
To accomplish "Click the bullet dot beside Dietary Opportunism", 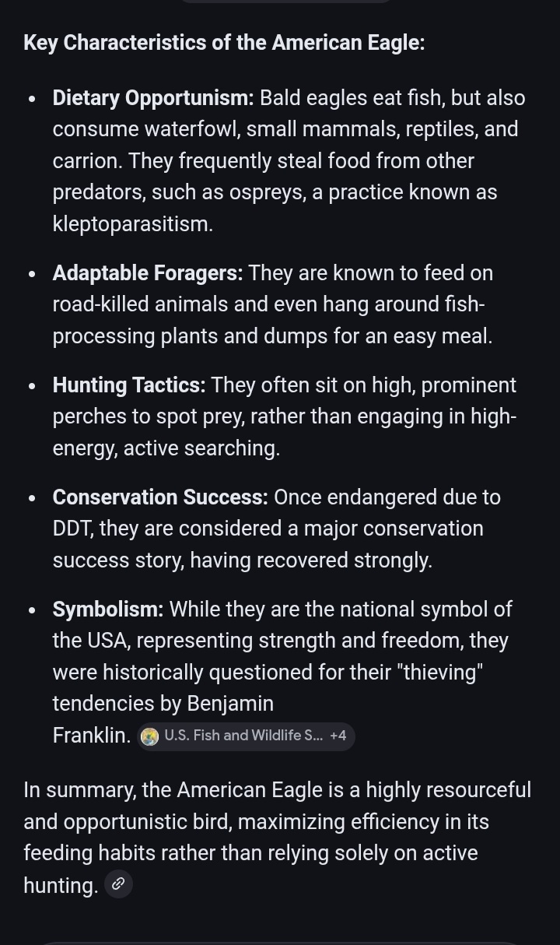I will (32, 99).
